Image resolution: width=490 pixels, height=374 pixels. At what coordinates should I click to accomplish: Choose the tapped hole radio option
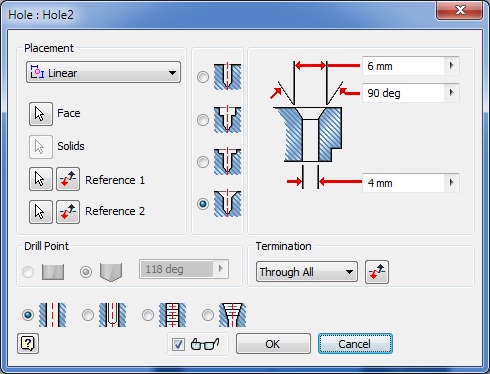[148, 315]
